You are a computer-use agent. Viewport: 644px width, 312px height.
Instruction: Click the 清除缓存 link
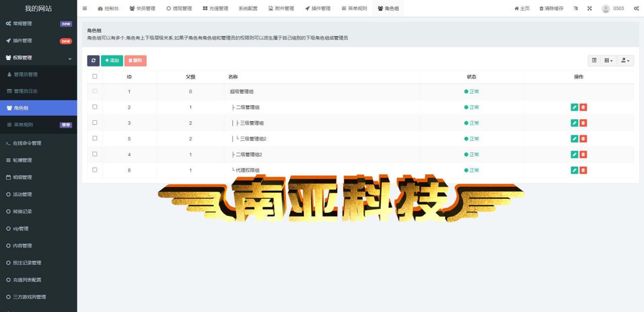551,9
